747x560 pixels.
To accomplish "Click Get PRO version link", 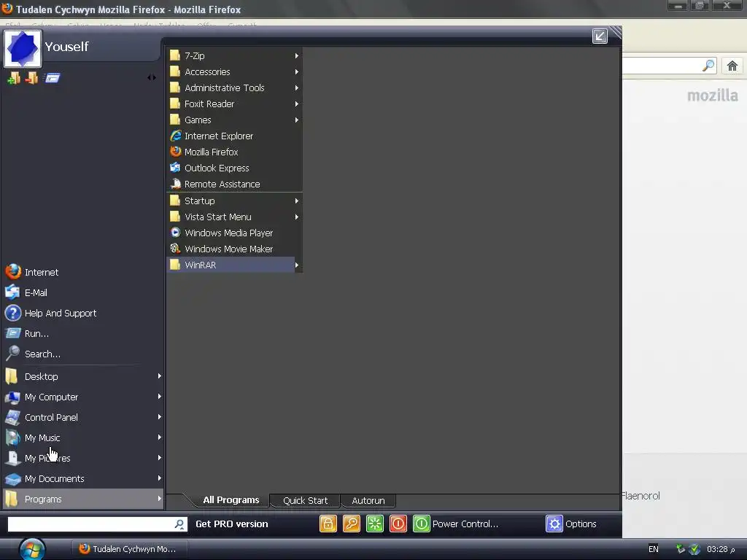I will (x=231, y=524).
